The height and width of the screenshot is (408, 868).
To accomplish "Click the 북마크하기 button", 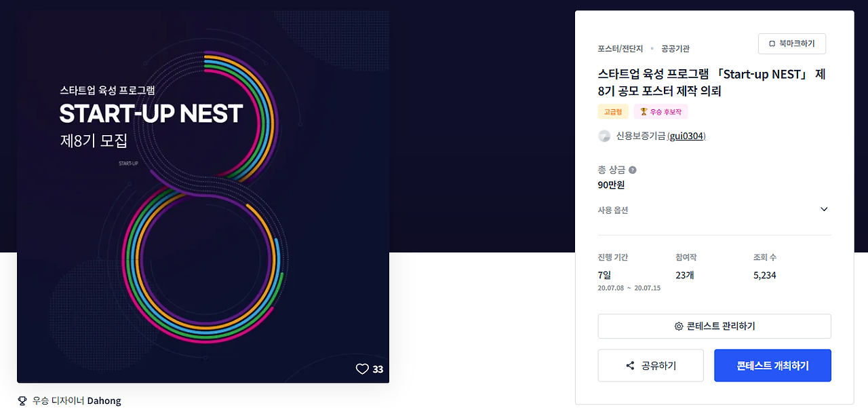I will tap(791, 43).
